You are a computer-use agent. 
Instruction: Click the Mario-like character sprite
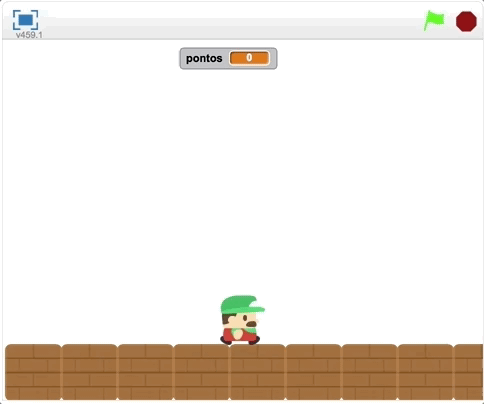[x=242, y=320]
